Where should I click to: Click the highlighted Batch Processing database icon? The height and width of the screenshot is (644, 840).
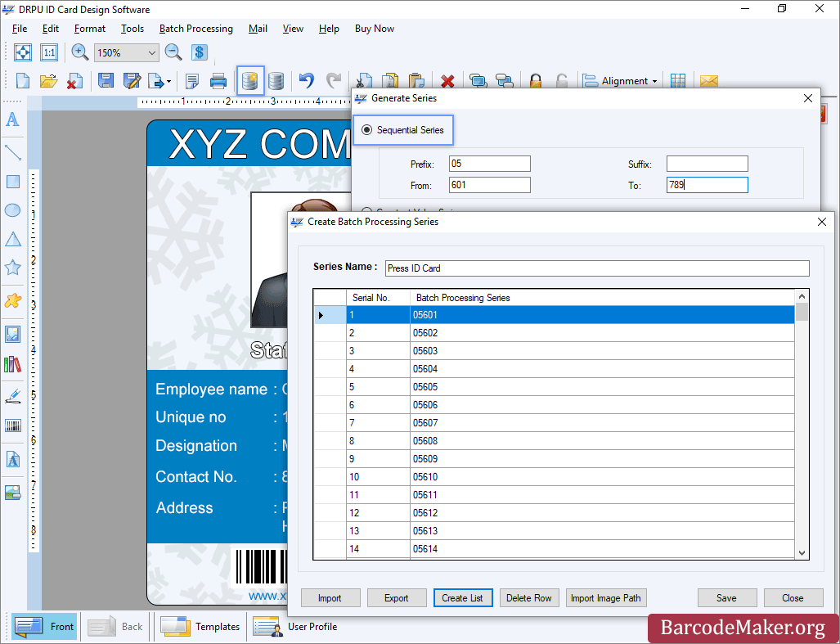pos(250,81)
